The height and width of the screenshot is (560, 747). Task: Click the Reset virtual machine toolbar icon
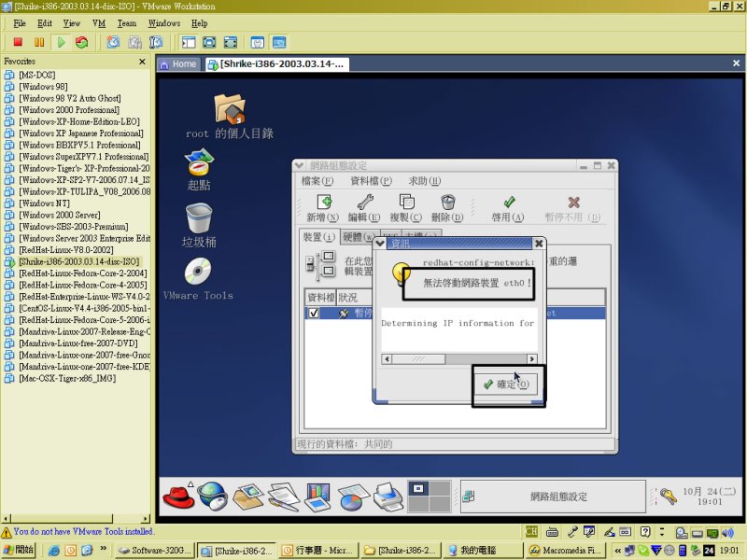(82, 42)
